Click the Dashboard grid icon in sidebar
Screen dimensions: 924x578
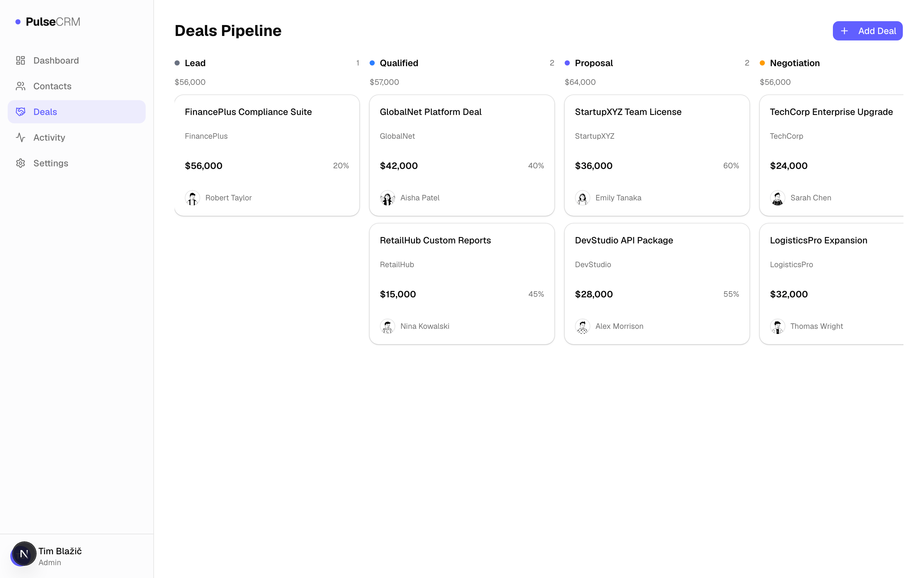point(21,60)
